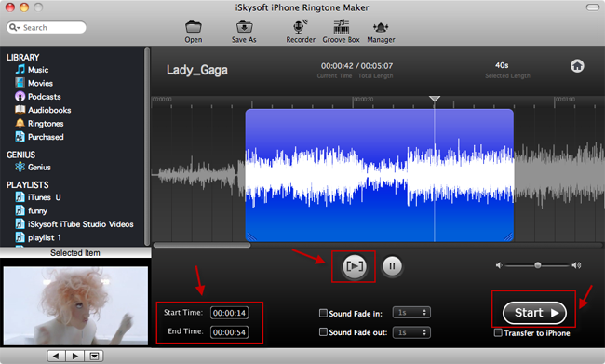The height and width of the screenshot is (364, 605).
Task: Open a file with the Open toolbar icon
Action: 194,32
